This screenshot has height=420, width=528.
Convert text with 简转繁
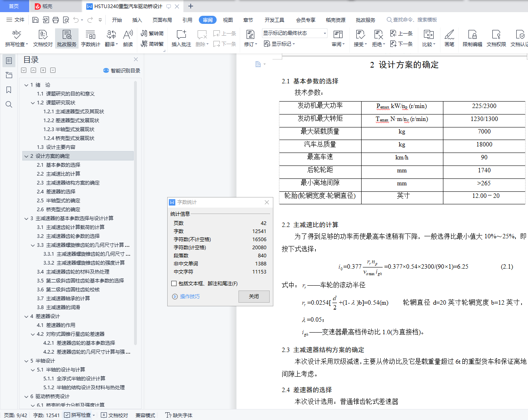click(x=152, y=44)
